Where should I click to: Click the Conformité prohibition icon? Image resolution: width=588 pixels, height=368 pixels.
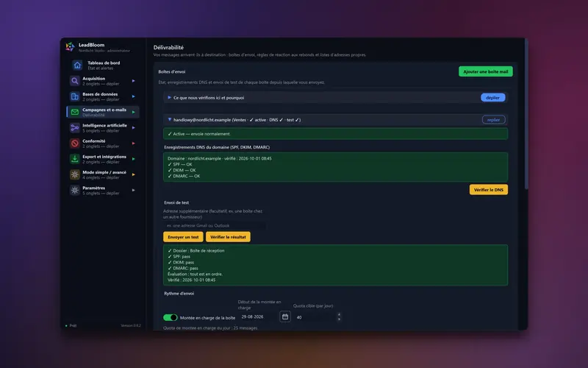pos(75,144)
